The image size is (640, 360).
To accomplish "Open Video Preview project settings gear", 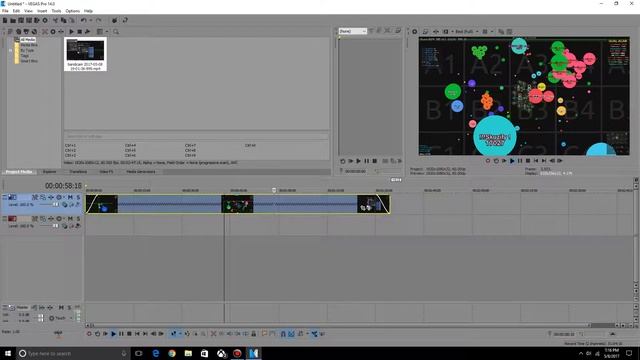I will (415, 31).
